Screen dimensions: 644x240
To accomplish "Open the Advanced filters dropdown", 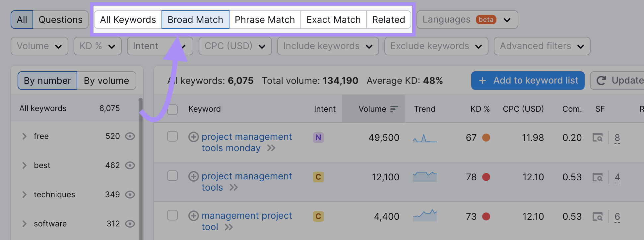I will (x=542, y=46).
